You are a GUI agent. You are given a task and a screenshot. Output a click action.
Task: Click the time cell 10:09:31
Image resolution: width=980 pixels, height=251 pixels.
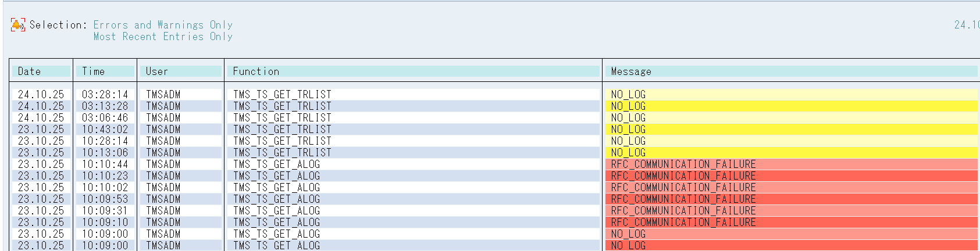105,210
